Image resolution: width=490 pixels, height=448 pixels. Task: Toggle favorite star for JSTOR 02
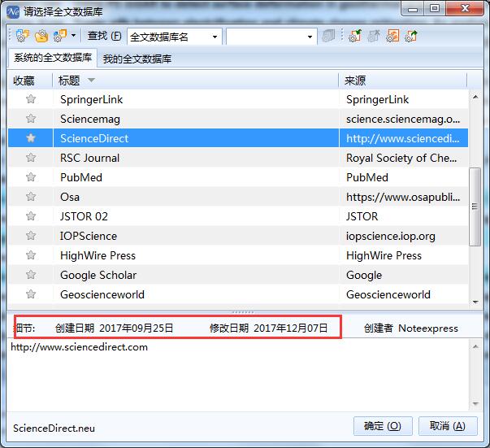pos(31,216)
